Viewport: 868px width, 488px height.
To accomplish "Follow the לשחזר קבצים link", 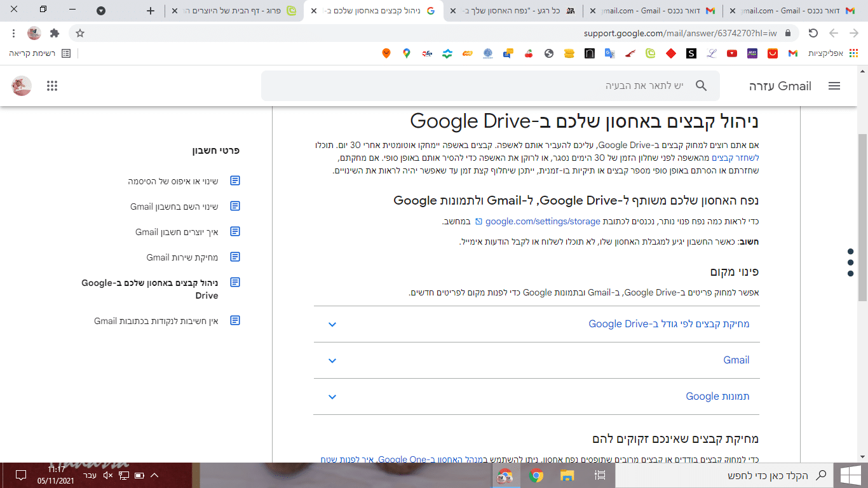I will pyautogui.click(x=735, y=158).
